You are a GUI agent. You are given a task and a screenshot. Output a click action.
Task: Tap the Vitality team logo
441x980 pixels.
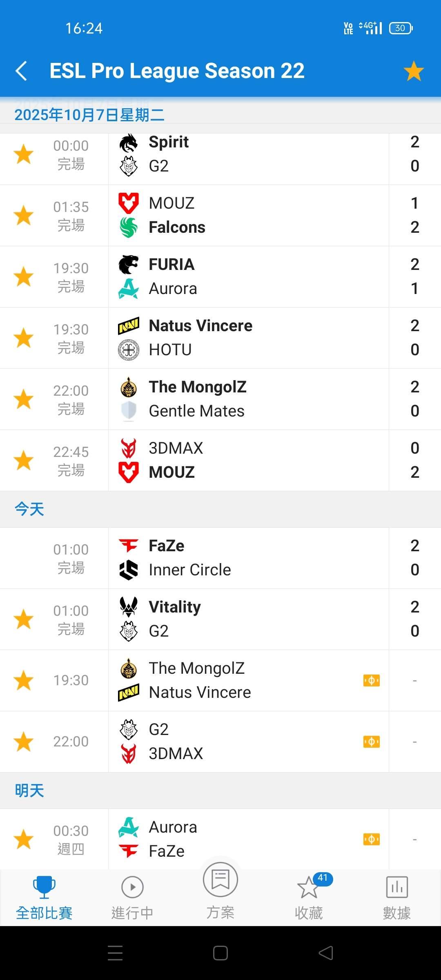click(x=129, y=607)
